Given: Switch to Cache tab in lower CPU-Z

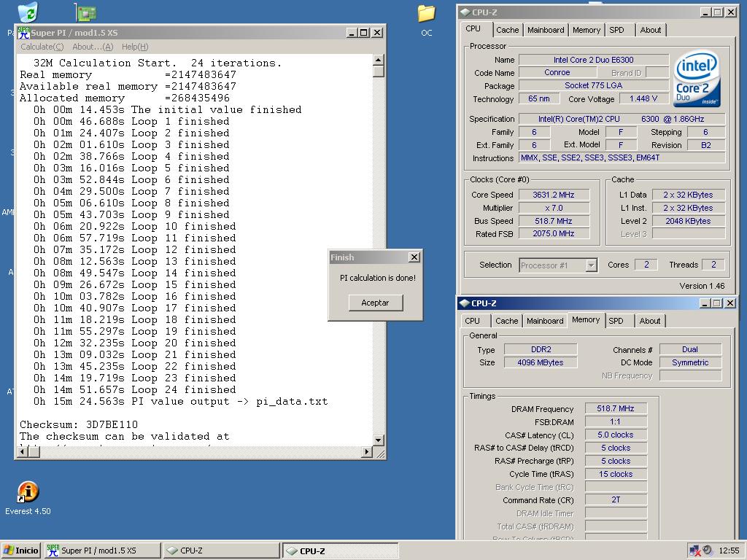Looking at the screenshot, I should tap(506, 321).
